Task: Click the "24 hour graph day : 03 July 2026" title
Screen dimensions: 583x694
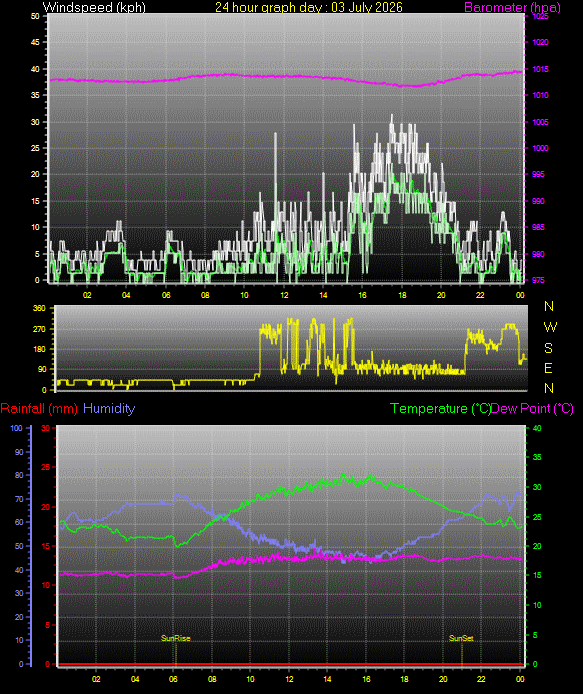Action: coord(309,7)
